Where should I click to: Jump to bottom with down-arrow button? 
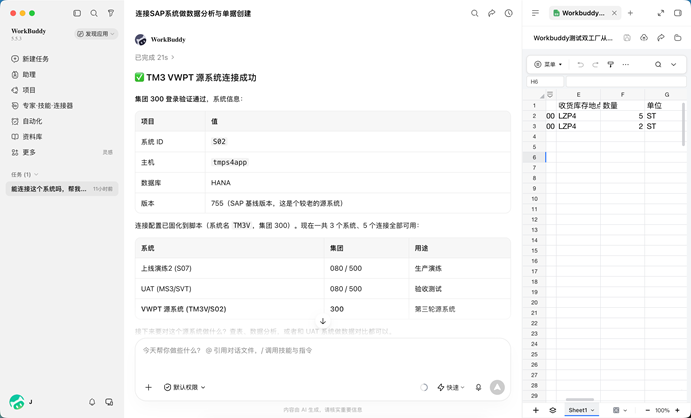[x=323, y=321]
